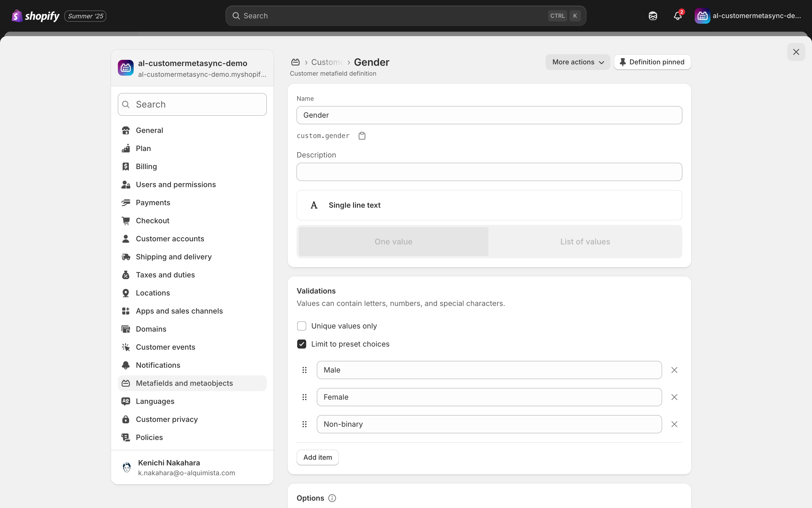Close the settings panel
Viewport: 812px width, 508px height.
tap(796, 52)
